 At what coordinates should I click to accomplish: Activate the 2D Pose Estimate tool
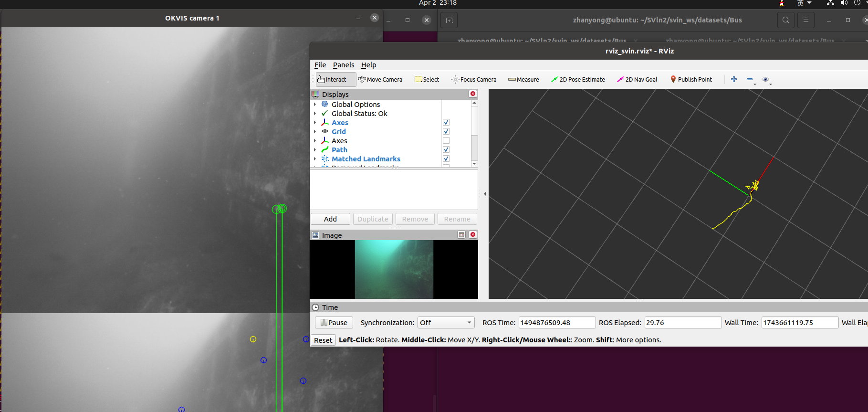(x=578, y=80)
